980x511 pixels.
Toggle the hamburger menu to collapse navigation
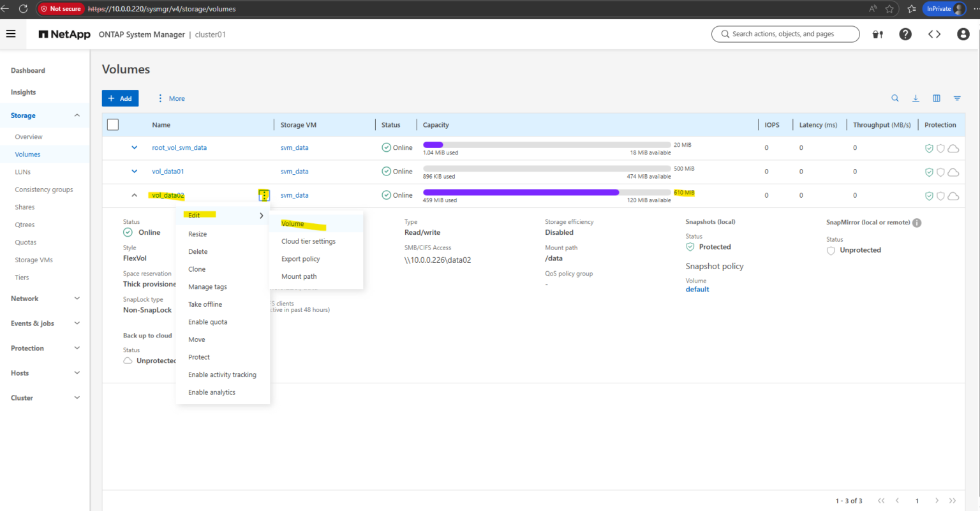point(11,33)
